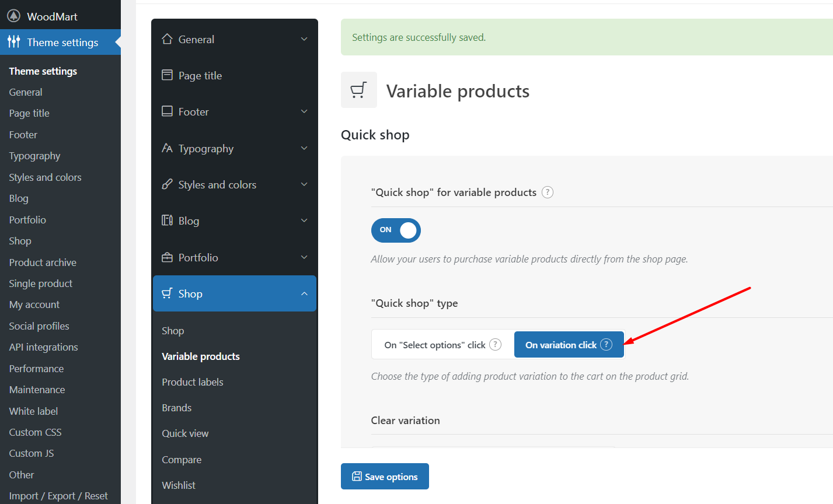The width and height of the screenshot is (833, 504).
Task: Click bold Theme settings sidebar heading link
Action: click(x=43, y=71)
